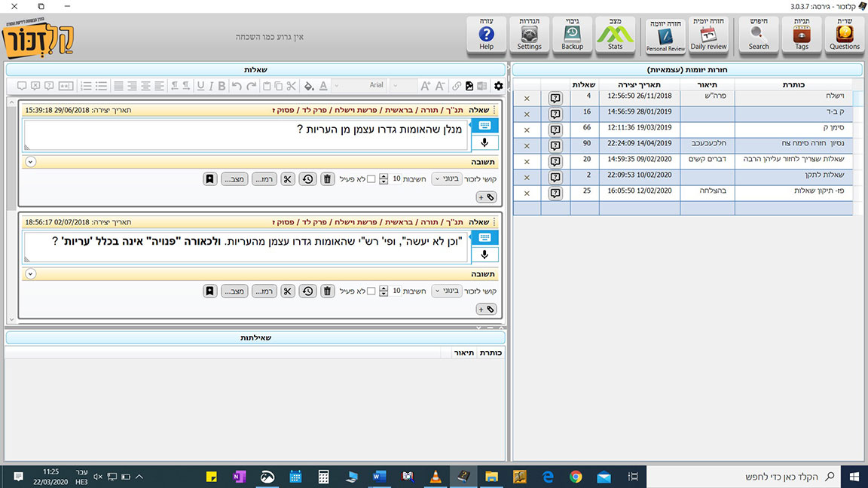Open the Stats panel
The width and height of the screenshot is (868, 488).
pyautogui.click(x=616, y=35)
